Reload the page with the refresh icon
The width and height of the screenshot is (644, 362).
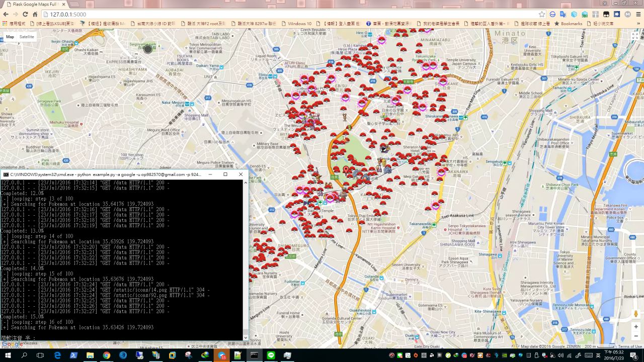25,15
